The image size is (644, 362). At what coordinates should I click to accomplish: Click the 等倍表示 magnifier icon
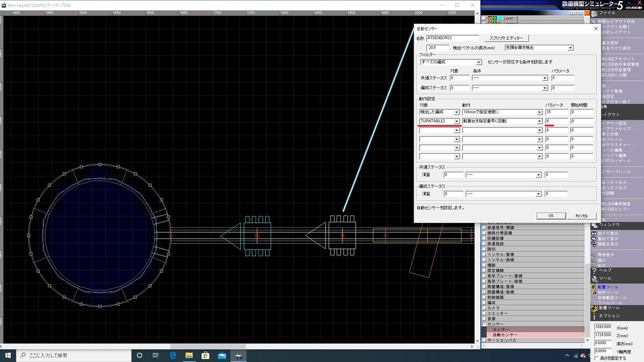tap(594, 255)
